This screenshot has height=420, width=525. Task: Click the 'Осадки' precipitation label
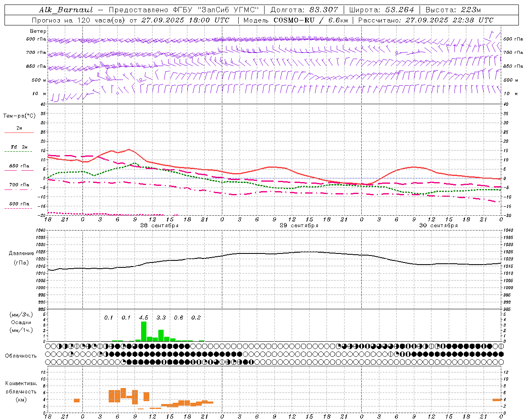point(21,322)
